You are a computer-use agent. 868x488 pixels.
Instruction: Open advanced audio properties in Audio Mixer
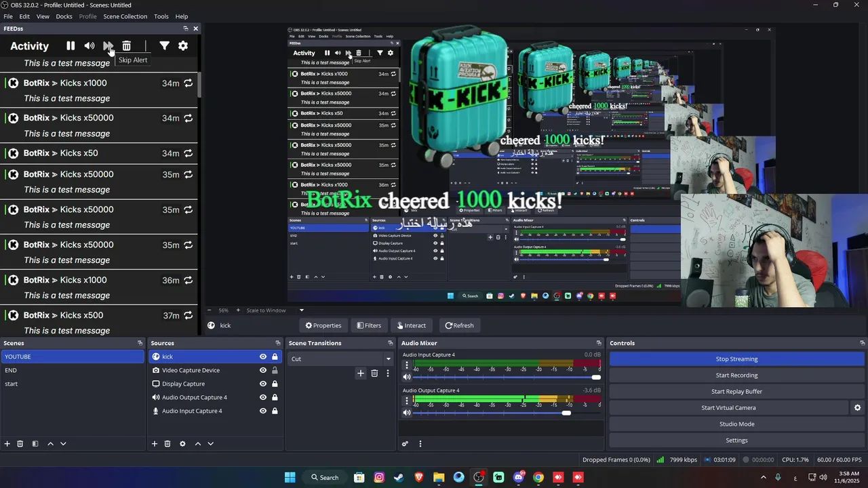point(405,444)
